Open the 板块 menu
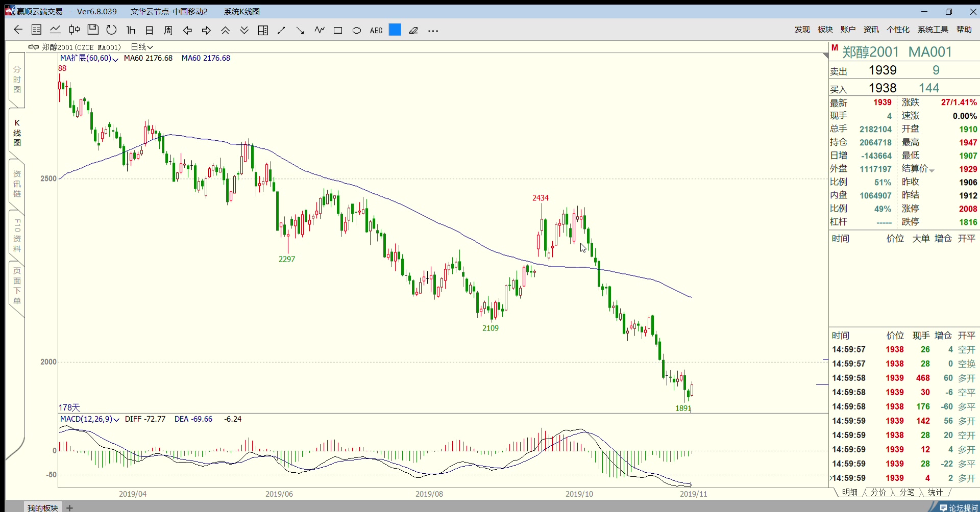The image size is (980, 512). (x=825, y=30)
